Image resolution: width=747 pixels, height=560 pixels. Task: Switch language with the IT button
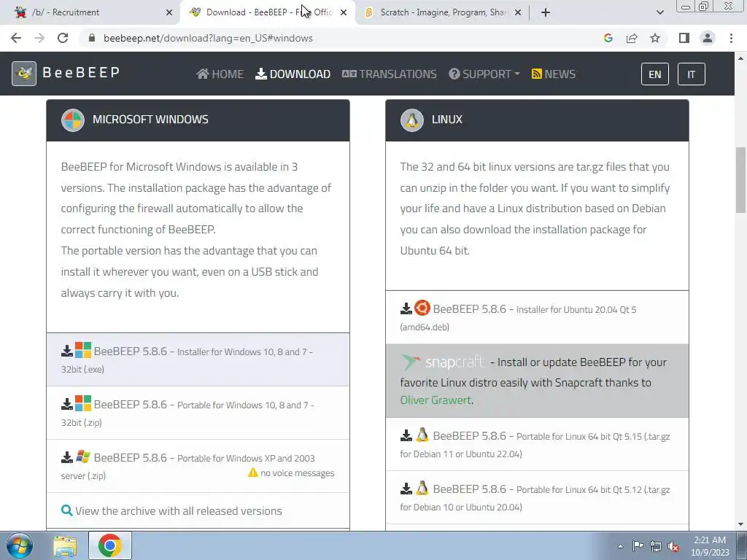pos(692,74)
